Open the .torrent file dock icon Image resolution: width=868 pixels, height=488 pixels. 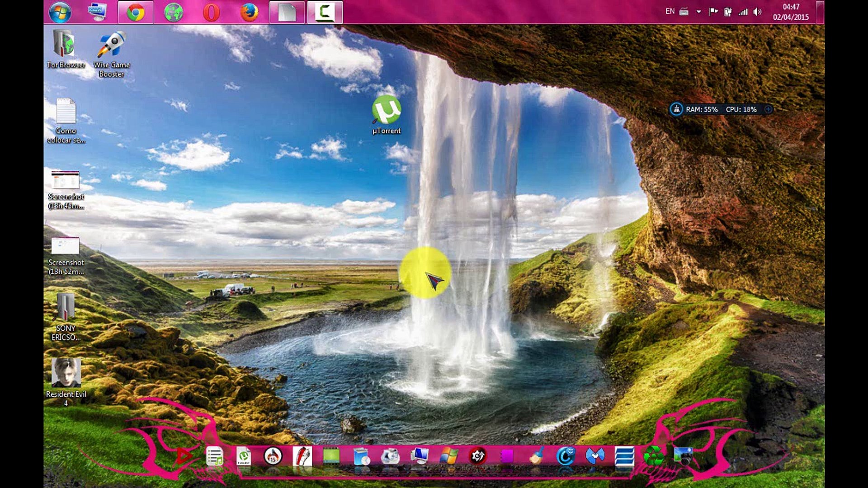tap(244, 456)
